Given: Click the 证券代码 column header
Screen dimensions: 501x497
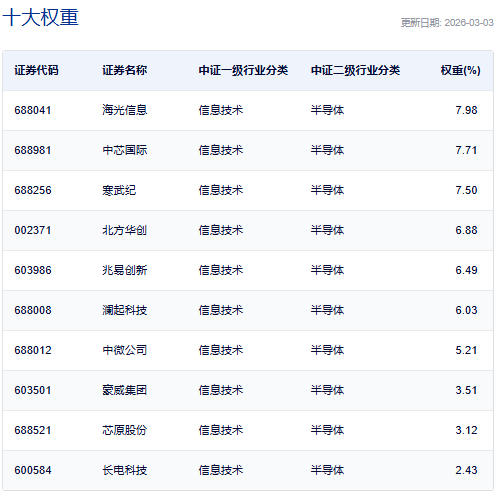Looking at the screenshot, I should (36, 70).
